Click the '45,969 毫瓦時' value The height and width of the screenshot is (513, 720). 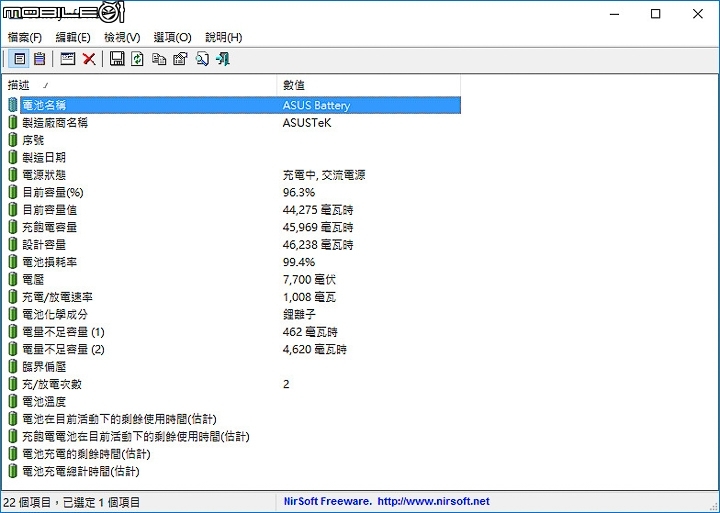(x=318, y=227)
